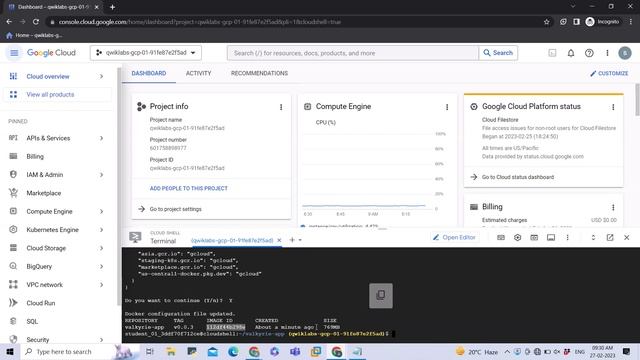Click the CUSTOMIZE button
The height and width of the screenshot is (360, 640).
(609, 73)
